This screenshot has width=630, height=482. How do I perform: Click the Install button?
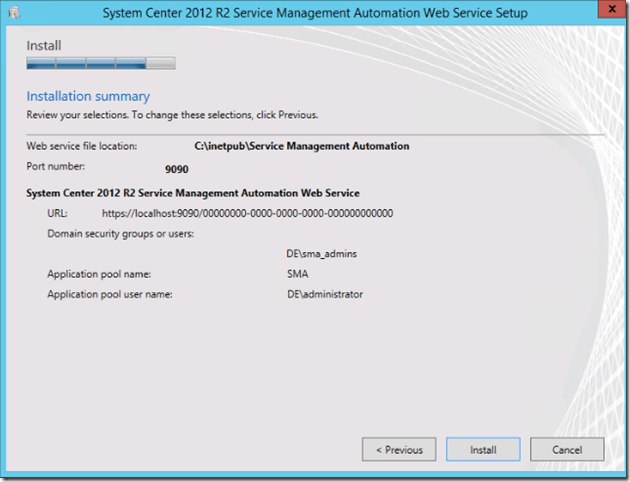(x=483, y=450)
